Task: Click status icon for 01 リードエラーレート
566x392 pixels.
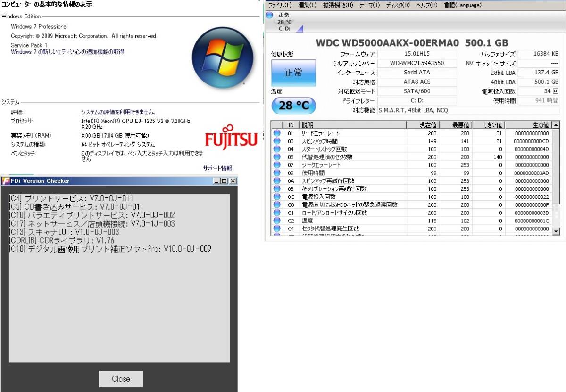Action: tap(277, 133)
